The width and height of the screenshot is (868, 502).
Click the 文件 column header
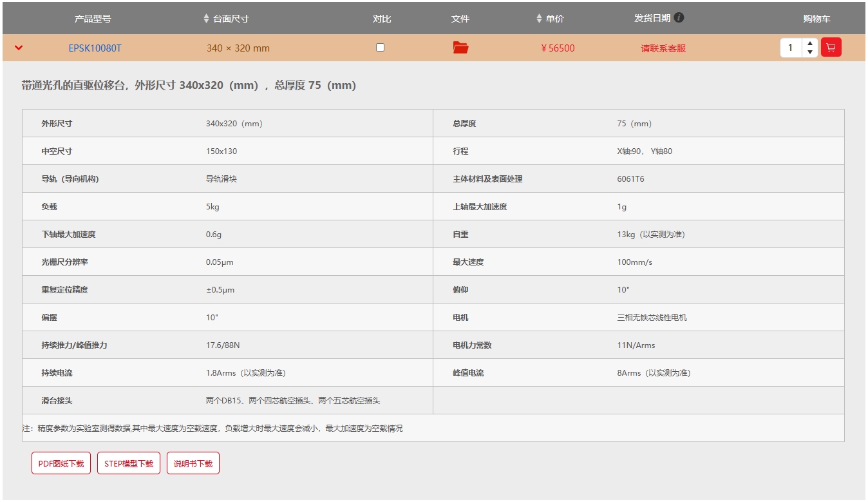(460, 19)
